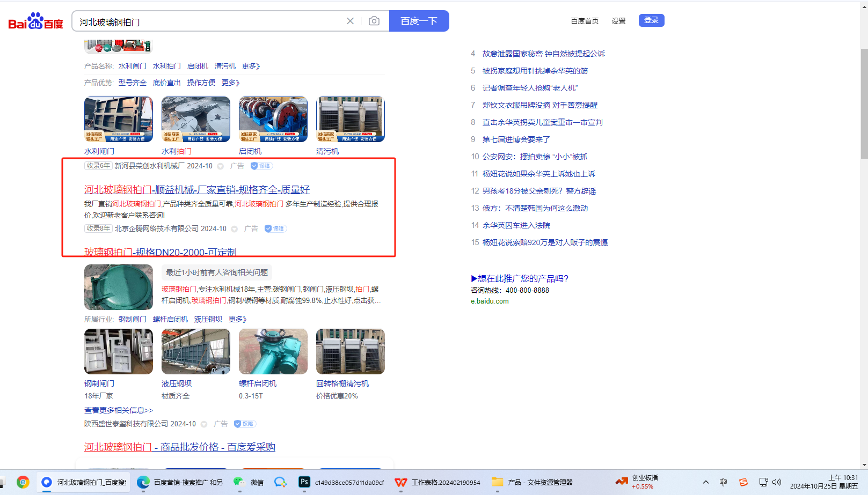
Task: Expand 更多 next to 产品名称
Action: pyautogui.click(x=251, y=66)
